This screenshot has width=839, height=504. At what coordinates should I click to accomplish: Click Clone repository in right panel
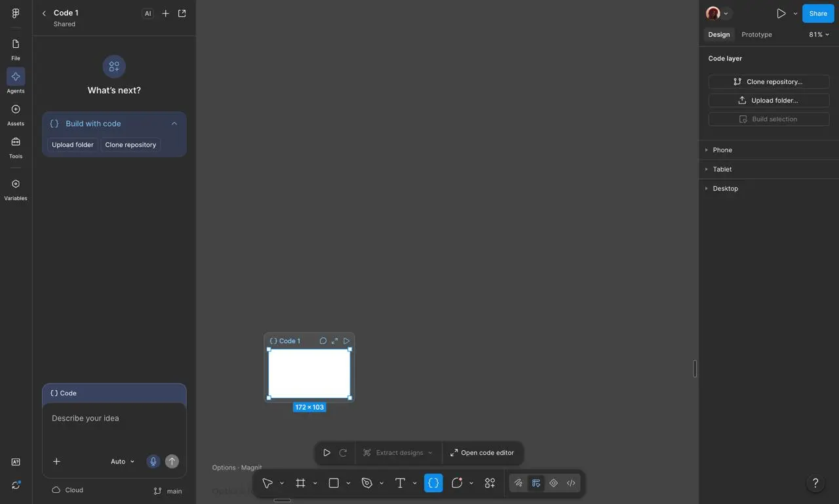(x=769, y=82)
